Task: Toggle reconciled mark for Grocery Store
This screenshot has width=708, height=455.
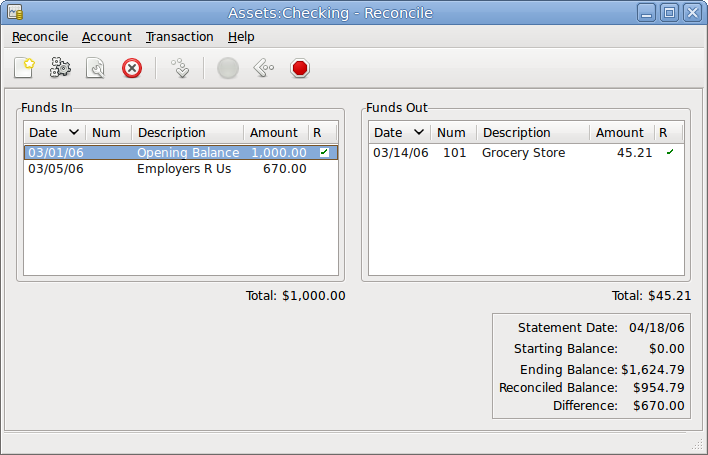Action: 669,153
